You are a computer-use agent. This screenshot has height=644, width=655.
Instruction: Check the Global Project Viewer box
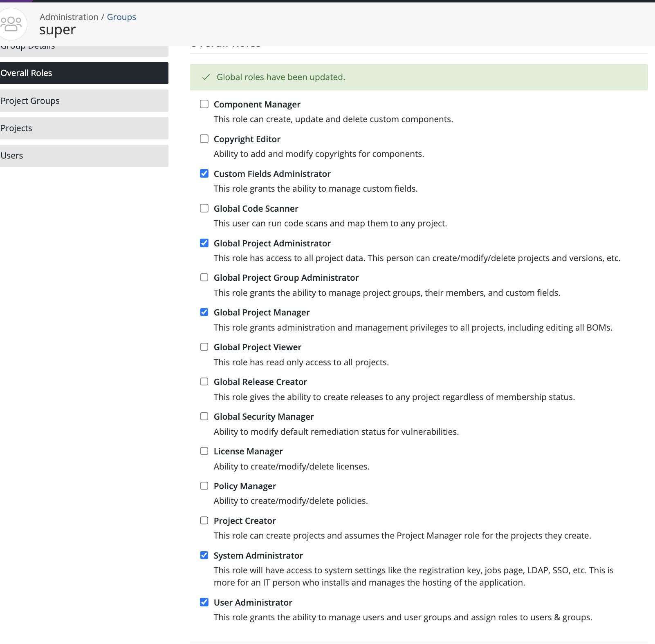(x=204, y=347)
